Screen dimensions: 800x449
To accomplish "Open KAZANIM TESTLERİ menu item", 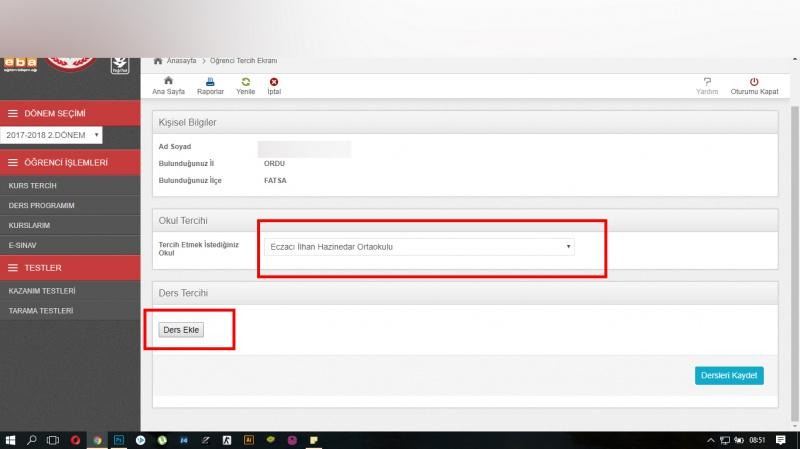I will pyautogui.click(x=42, y=291).
